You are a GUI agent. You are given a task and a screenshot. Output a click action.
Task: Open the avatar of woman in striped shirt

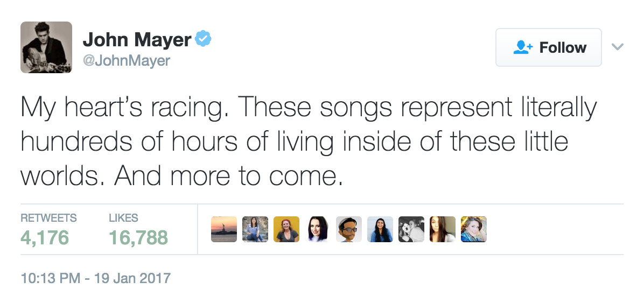[255, 229]
